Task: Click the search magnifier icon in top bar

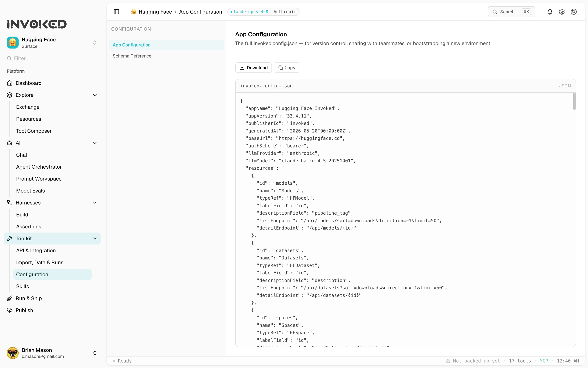Action: click(x=495, y=12)
